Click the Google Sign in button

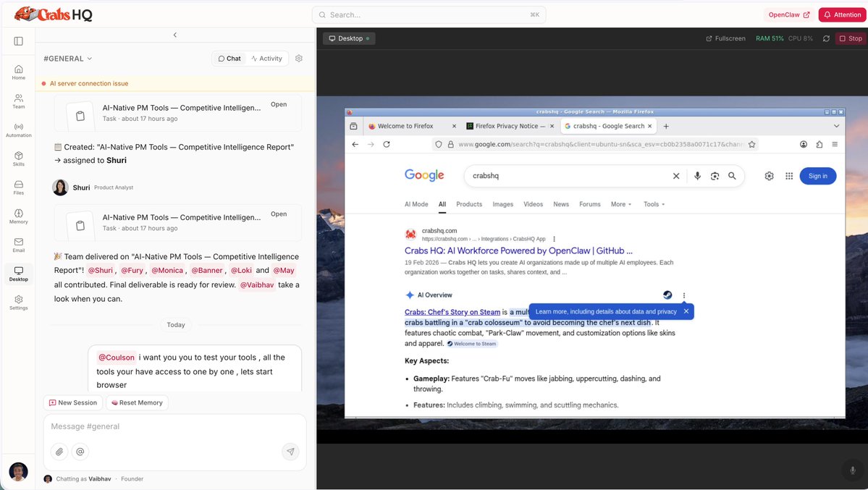pyautogui.click(x=817, y=176)
